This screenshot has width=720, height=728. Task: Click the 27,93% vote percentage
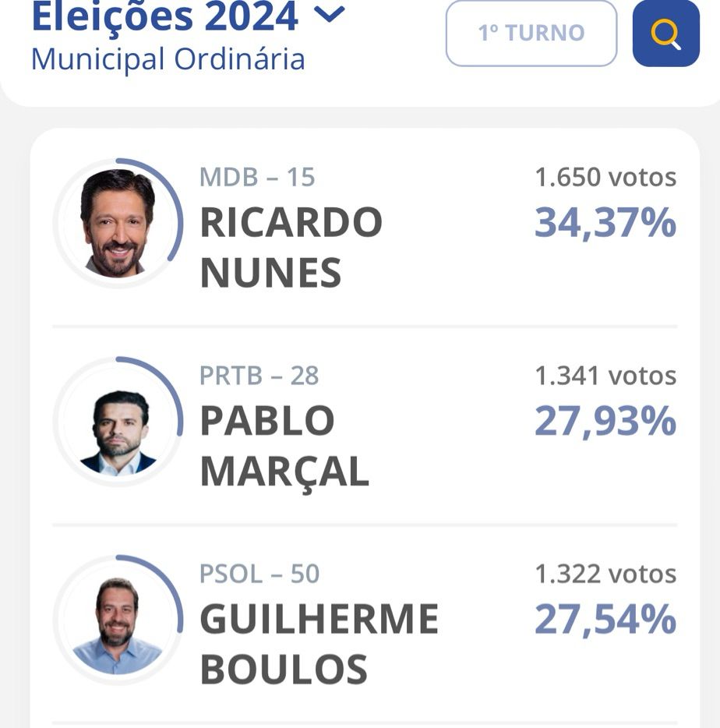(605, 422)
